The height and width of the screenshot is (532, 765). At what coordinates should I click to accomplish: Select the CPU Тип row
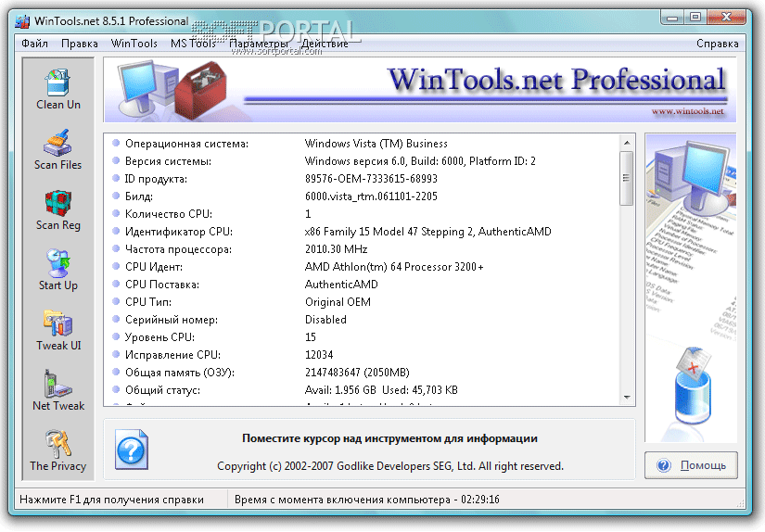tap(362, 302)
